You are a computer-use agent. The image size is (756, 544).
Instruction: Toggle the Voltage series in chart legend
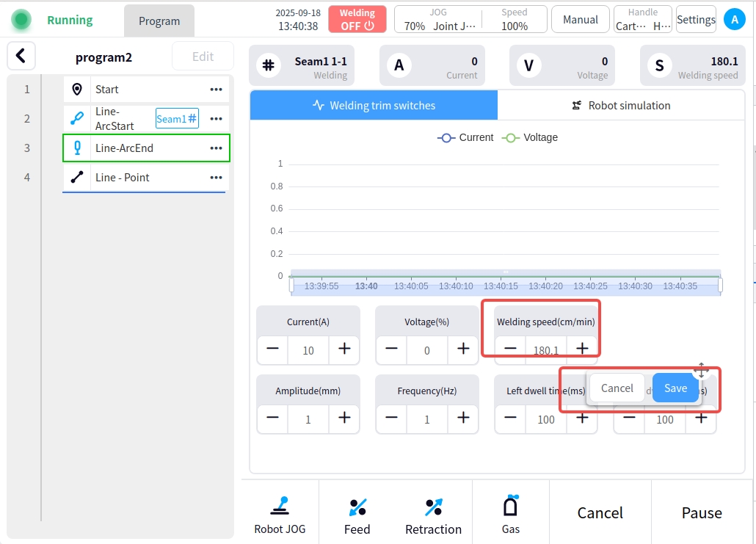click(x=530, y=137)
